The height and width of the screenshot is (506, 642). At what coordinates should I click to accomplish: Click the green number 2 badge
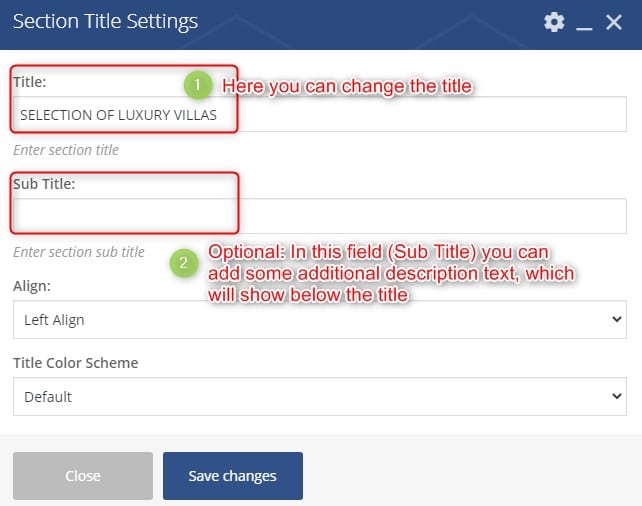pos(182,264)
